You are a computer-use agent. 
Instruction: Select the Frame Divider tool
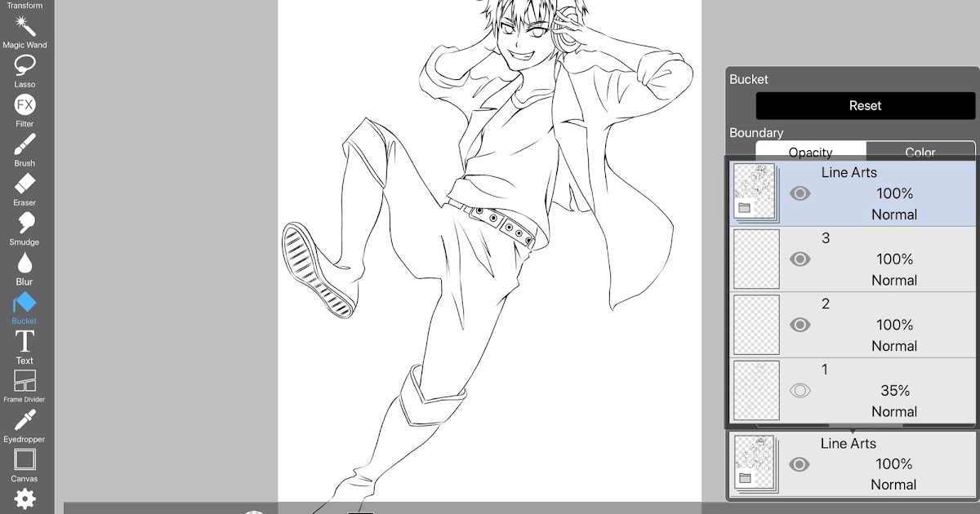[24, 382]
